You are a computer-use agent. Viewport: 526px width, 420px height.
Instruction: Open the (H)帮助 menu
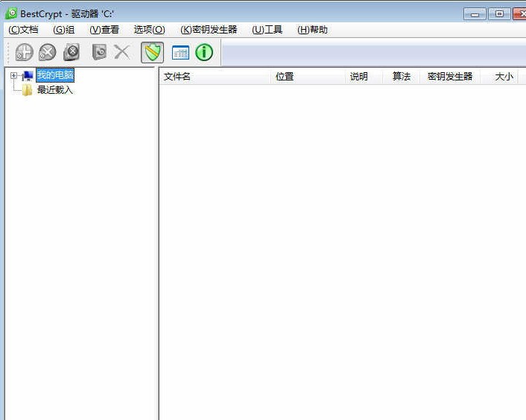(312, 30)
